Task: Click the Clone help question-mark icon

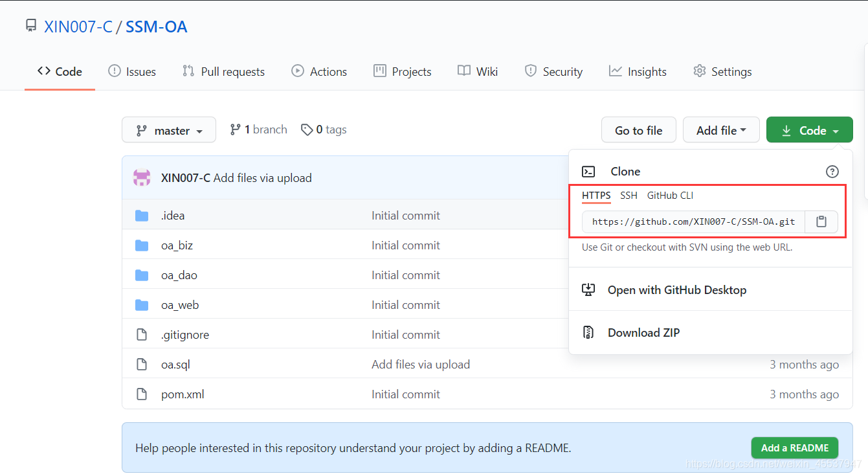Action: 832,172
